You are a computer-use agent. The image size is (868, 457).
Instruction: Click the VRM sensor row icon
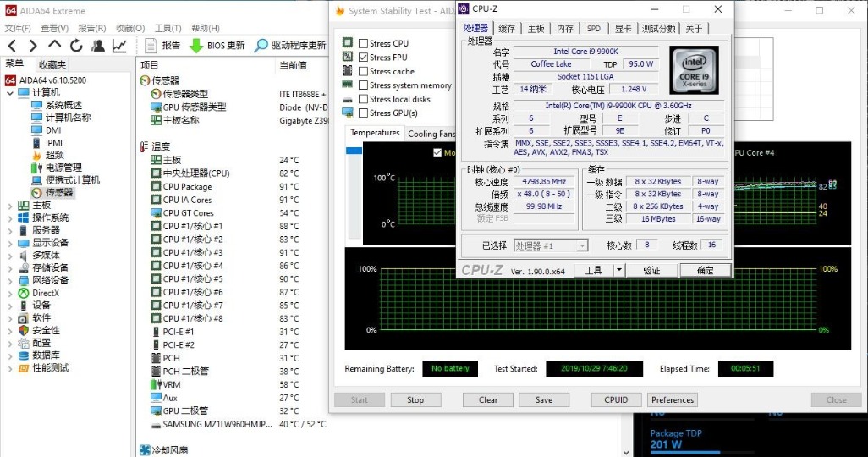click(x=157, y=384)
